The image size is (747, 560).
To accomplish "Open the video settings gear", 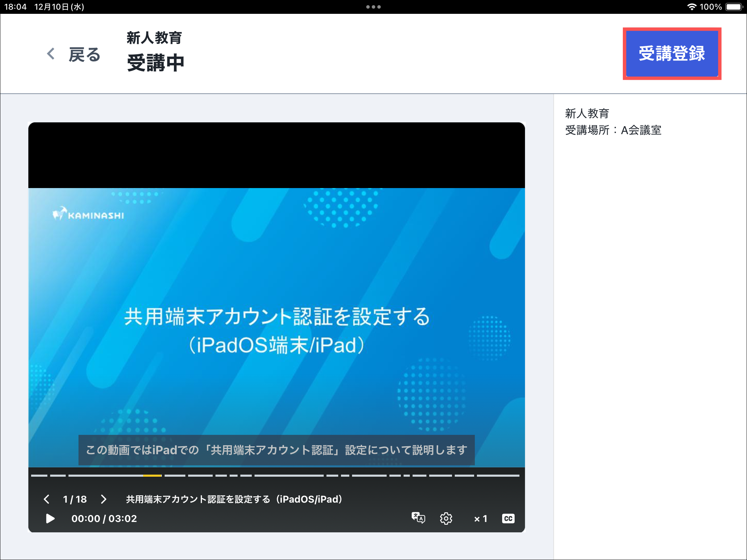I will coord(446,519).
